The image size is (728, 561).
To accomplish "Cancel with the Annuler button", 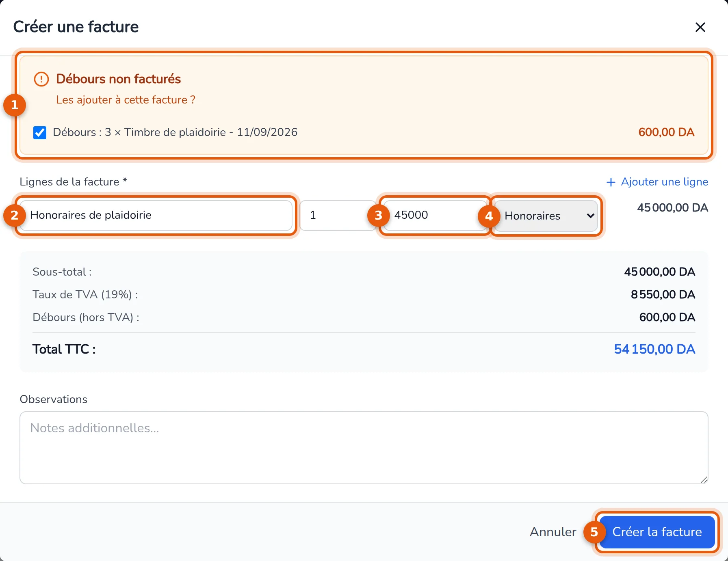I will pyautogui.click(x=553, y=532).
